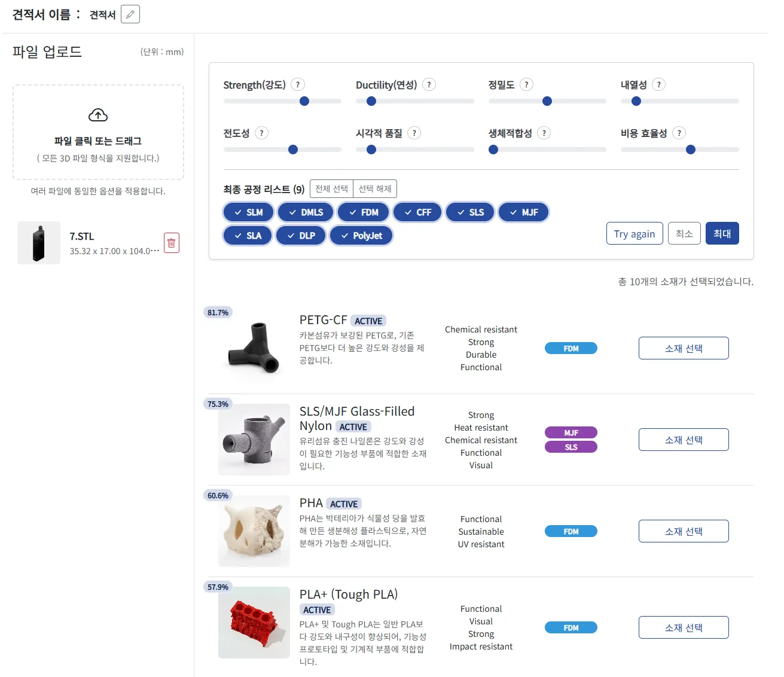Click the 최대 button
The image size is (784, 677).
(722, 233)
